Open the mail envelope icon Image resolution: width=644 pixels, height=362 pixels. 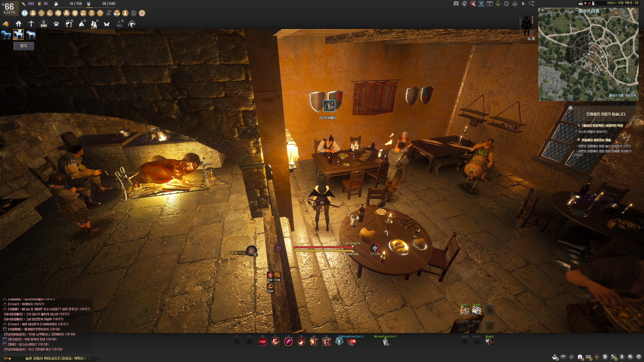pyautogui.click(x=588, y=357)
